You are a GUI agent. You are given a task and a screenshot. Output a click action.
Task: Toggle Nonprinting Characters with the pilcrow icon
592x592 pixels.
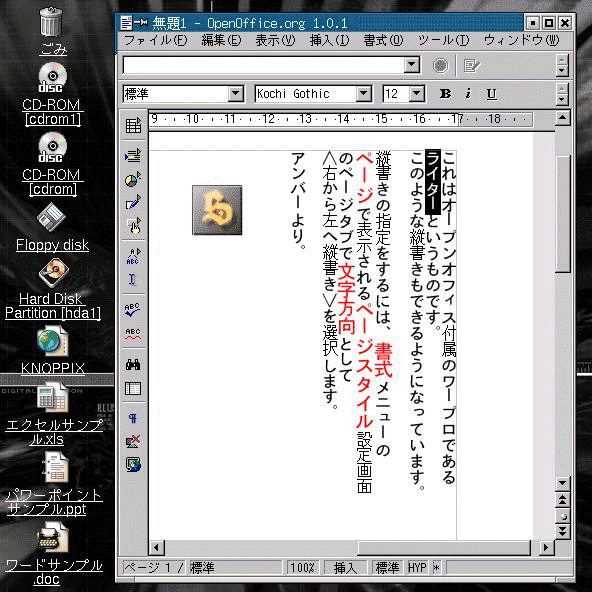(133, 418)
